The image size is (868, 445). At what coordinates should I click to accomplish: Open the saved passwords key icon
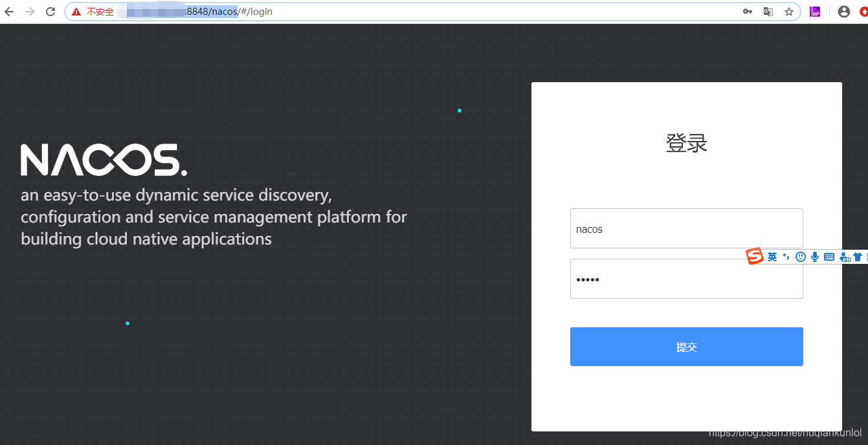tap(748, 12)
